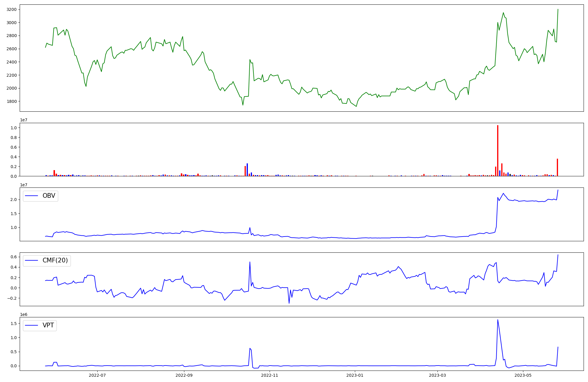Click the 1.5 tick label on VPT axis

(x=13, y=324)
